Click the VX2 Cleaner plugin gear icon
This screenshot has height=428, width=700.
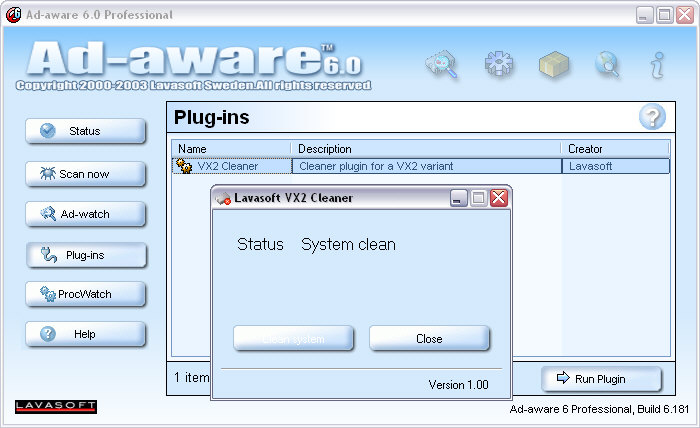183,166
